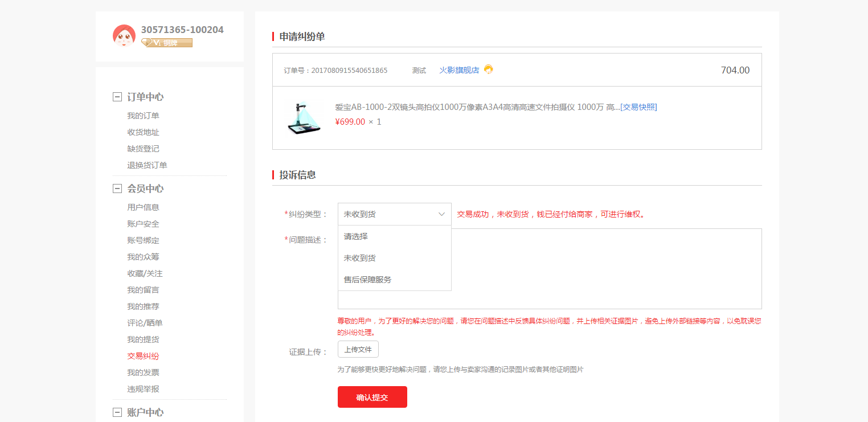Viewport: 868px width, 422px height.
Task: Select 交易纠纷 in sidebar
Action: pos(143,356)
